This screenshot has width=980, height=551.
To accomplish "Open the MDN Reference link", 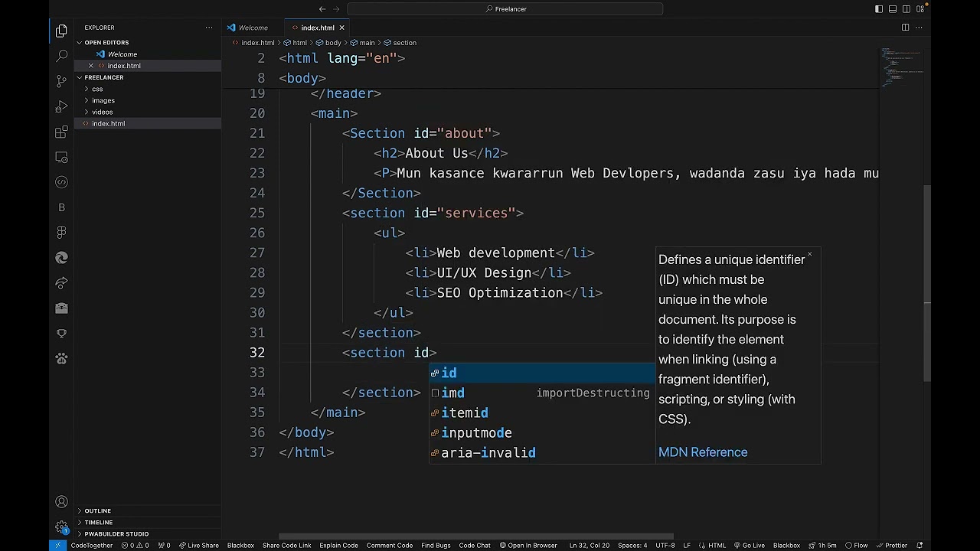I will (703, 452).
